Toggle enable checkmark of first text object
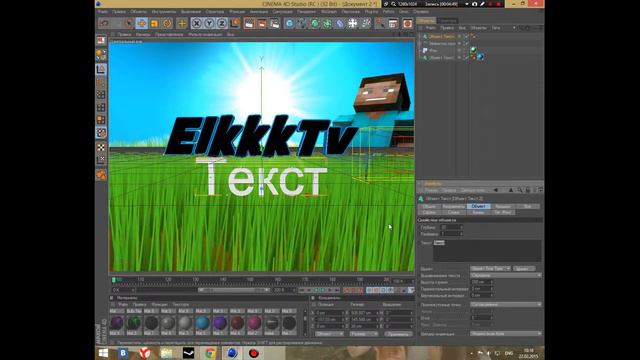 pos(466,36)
